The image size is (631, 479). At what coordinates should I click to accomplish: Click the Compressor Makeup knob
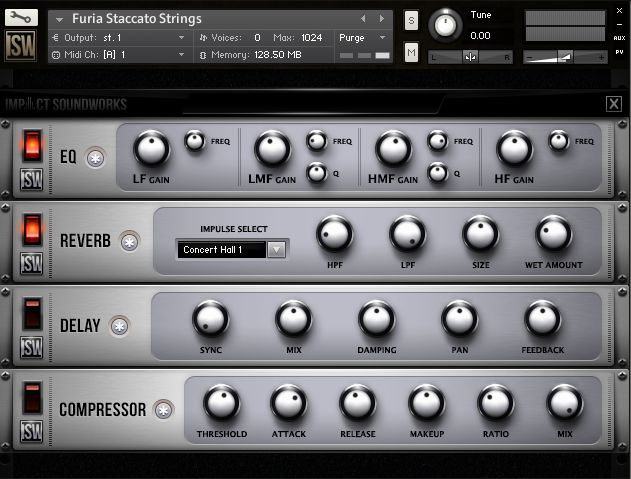click(x=427, y=403)
